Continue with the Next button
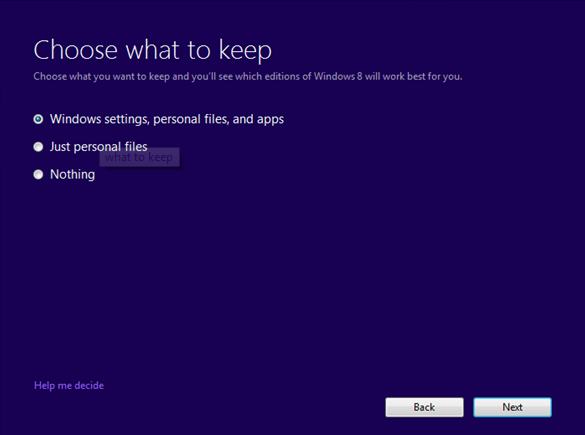This screenshot has height=435, width=585. 512,407
